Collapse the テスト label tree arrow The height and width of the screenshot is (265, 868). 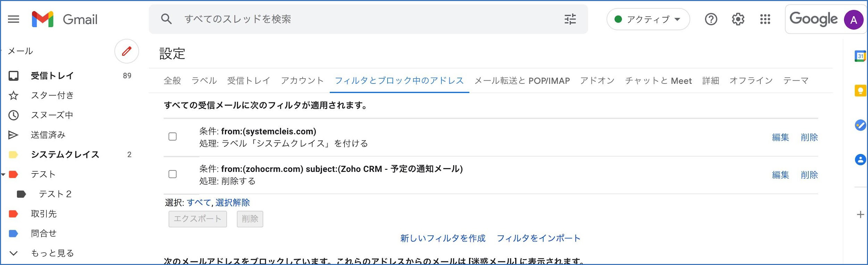coord(3,174)
